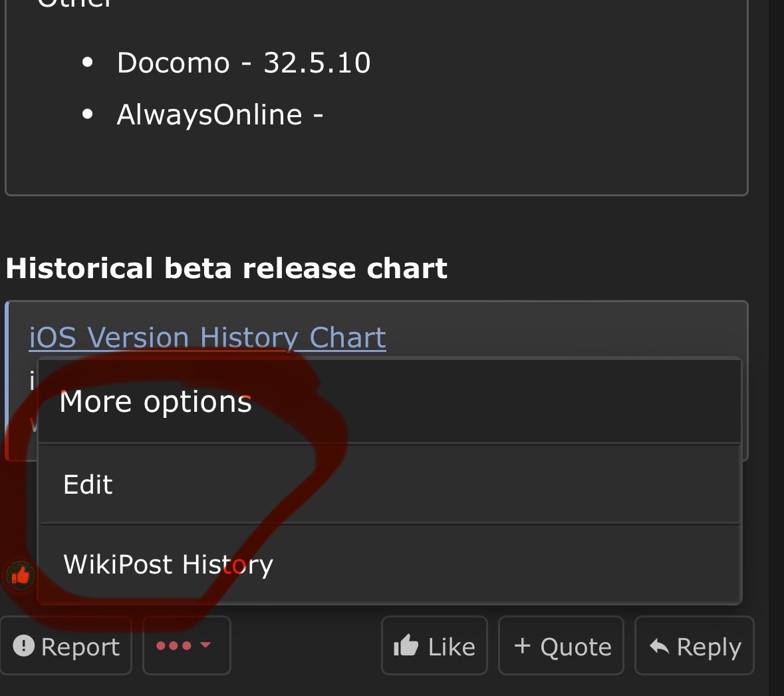Select Edit from the options menu

click(88, 484)
